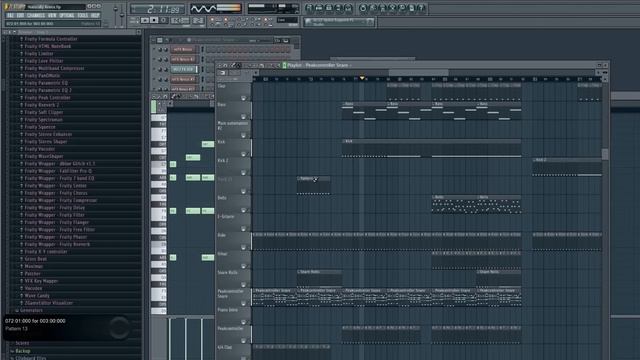Arm recording with the transport Record button

point(164,20)
